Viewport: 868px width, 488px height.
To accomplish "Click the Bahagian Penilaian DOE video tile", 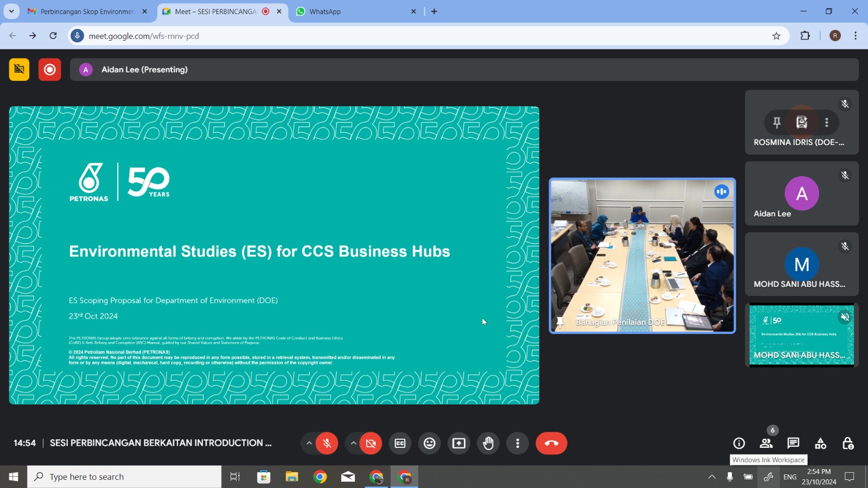I will tap(642, 255).
